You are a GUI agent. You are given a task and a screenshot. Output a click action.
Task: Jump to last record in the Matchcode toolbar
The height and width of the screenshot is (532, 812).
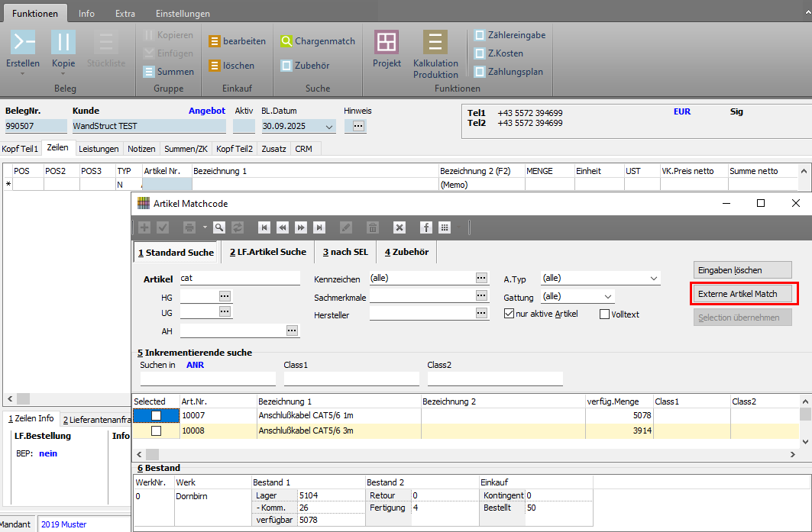tap(319, 227)
